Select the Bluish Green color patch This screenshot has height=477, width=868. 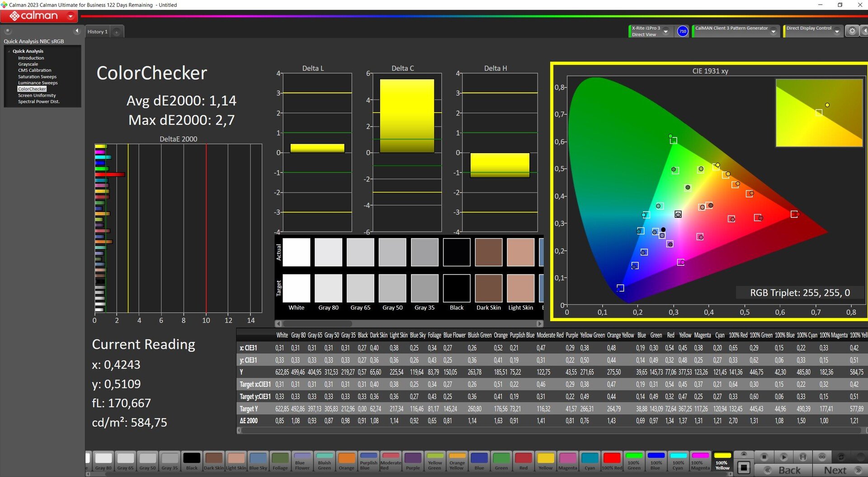click(324, 461)
